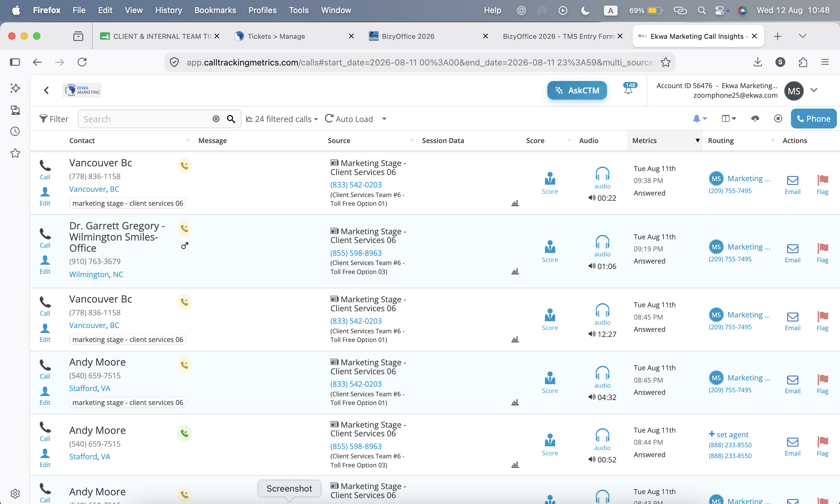
Task: Open Firefox downloads panel
Action: pyautogui.click(x=757, y=62)
